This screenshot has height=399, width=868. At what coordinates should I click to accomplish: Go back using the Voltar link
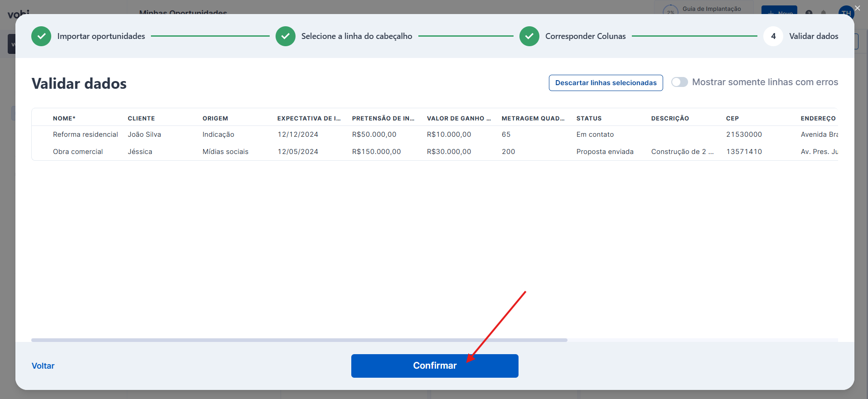(x=43, y=366)
